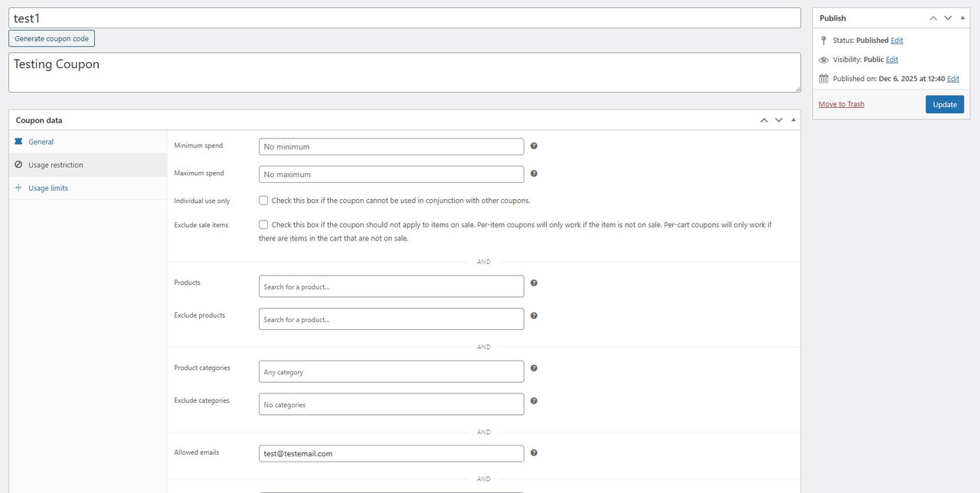
Task: Tick the Exclude sale items checkbox
Action: (x=263, y=225)
